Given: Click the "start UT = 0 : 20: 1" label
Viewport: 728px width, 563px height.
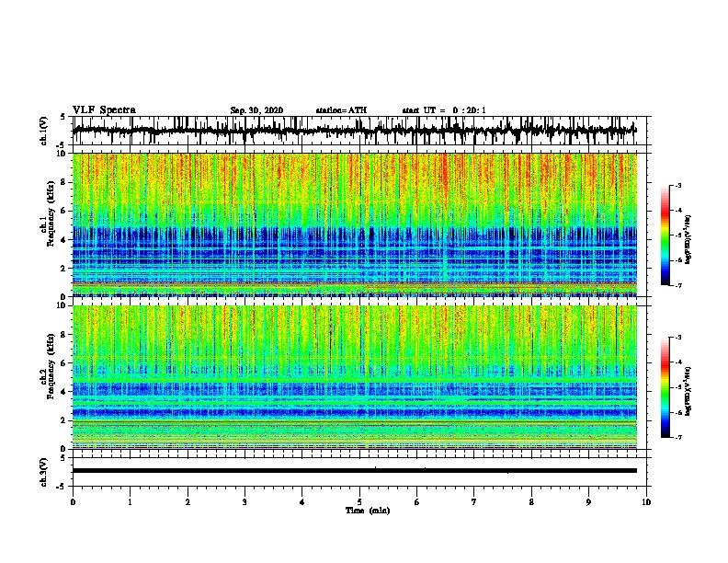Looking at the screenshot, I should point(444,110).
